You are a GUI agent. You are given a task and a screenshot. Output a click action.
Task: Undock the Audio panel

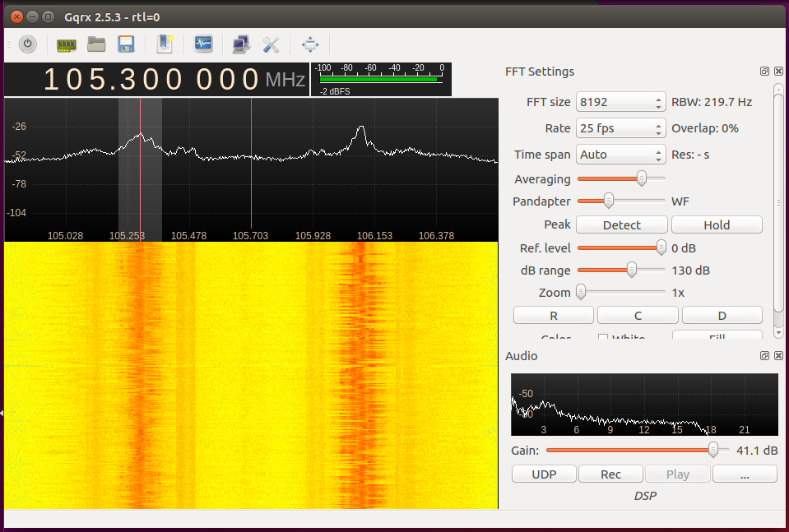coord(764,355)
